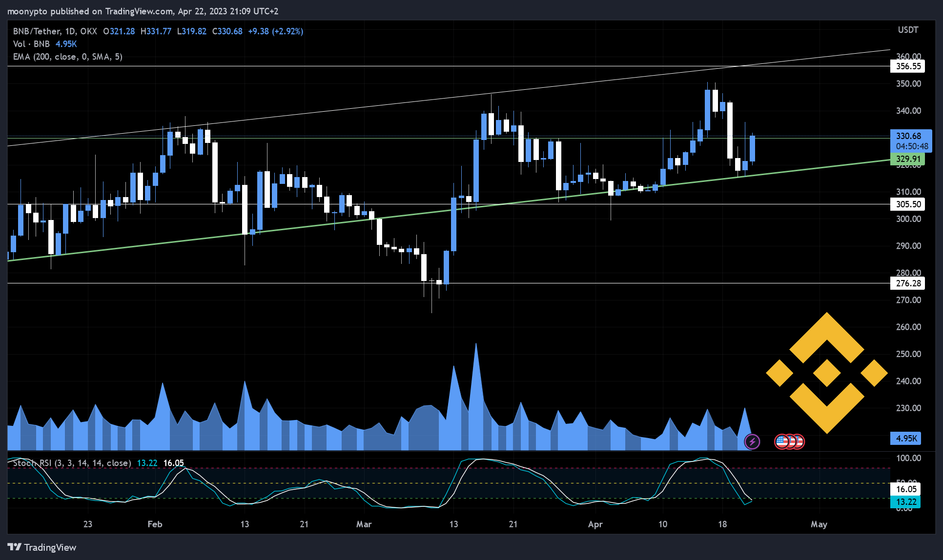The width and height of the screenshot is (943, 560).
Task: Select the 276.28 support line price label
Action: [x=908, y=283]
